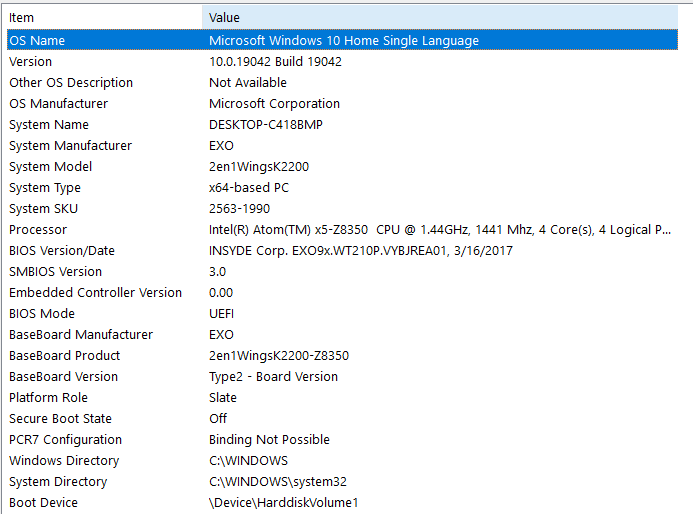
Task: Select the Off secure boot value
Action: (x=218, y=419)
